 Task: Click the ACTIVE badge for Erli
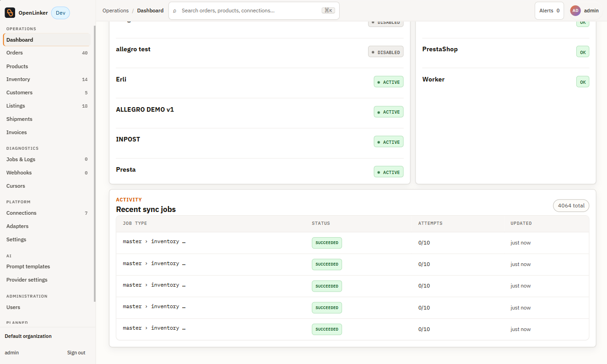pos(389,81)
